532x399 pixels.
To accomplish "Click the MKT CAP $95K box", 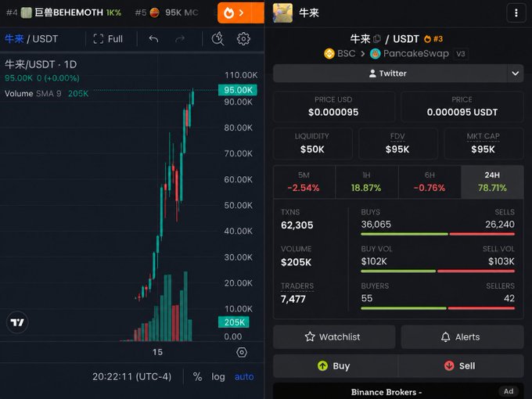I will [483, 143].
